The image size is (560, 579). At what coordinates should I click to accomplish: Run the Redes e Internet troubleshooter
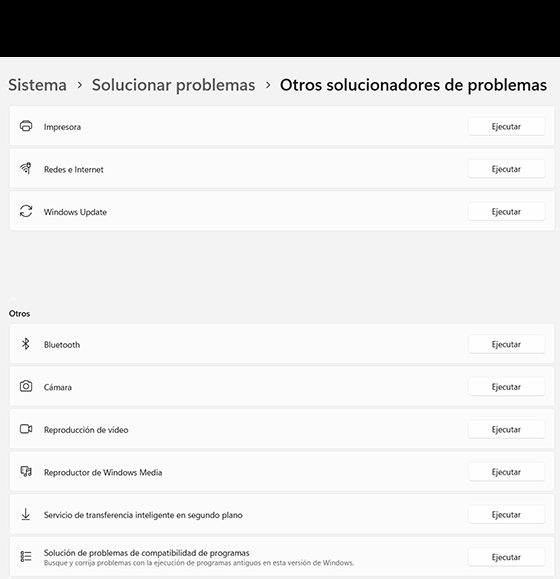tap(506, 169)
